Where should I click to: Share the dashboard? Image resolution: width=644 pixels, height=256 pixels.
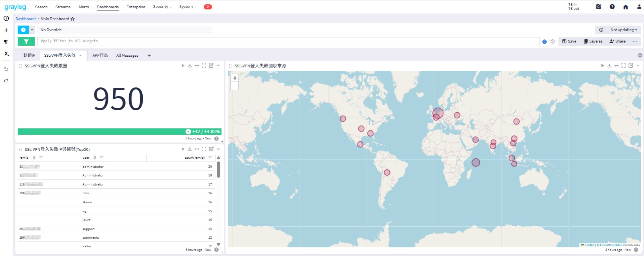618,41
